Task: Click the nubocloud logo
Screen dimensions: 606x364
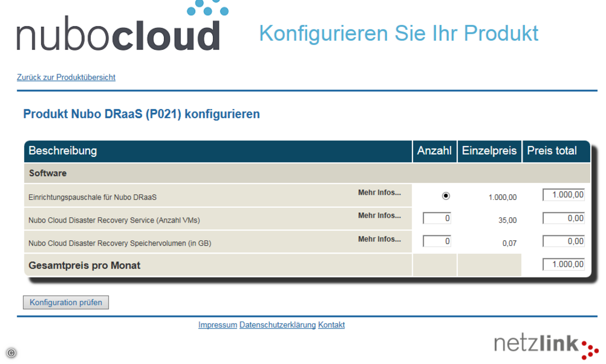Action: coord(122,25)
